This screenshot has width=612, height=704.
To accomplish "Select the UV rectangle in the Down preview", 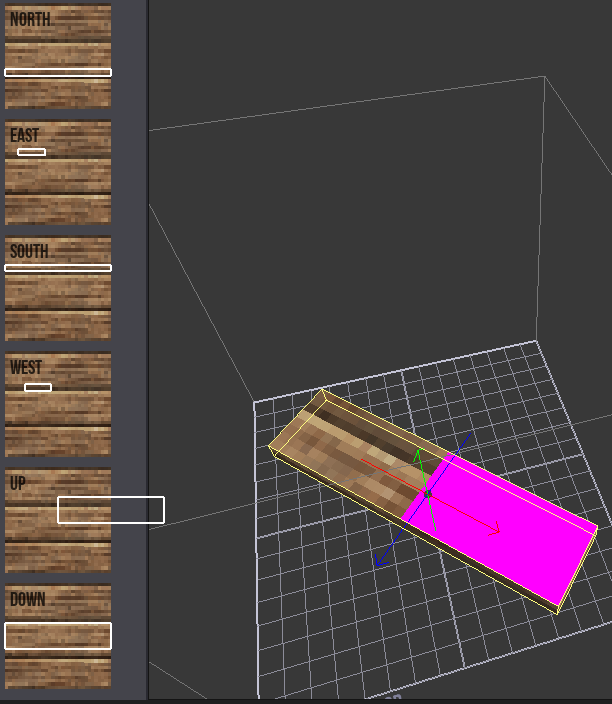I will click(58, 636).
